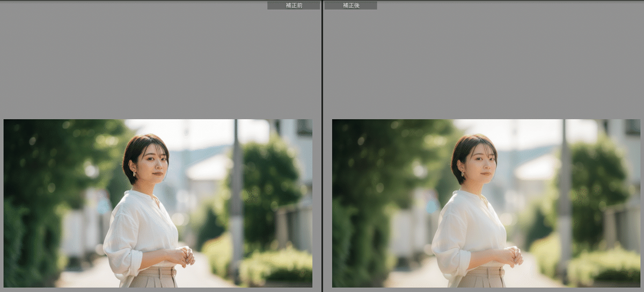
Task: Click the 補正後 (After) label
Action: point(351,5)
